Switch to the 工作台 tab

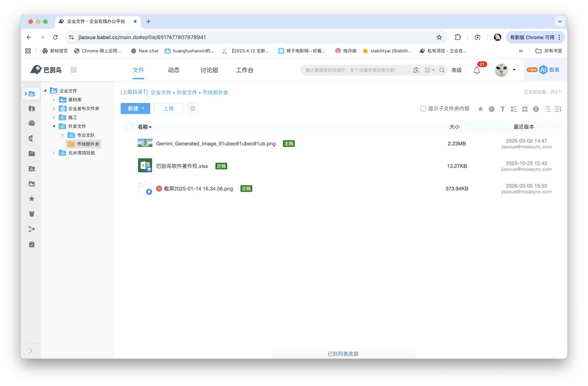pos(244,70)
